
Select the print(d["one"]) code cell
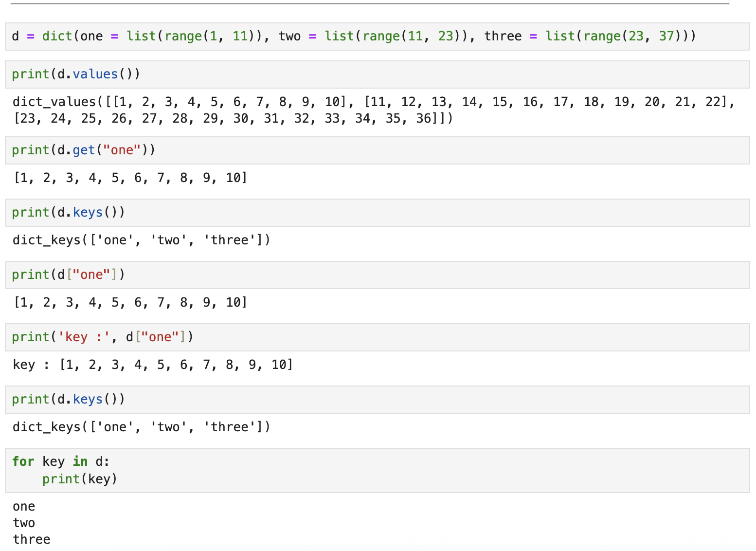(x=378, y=275)
